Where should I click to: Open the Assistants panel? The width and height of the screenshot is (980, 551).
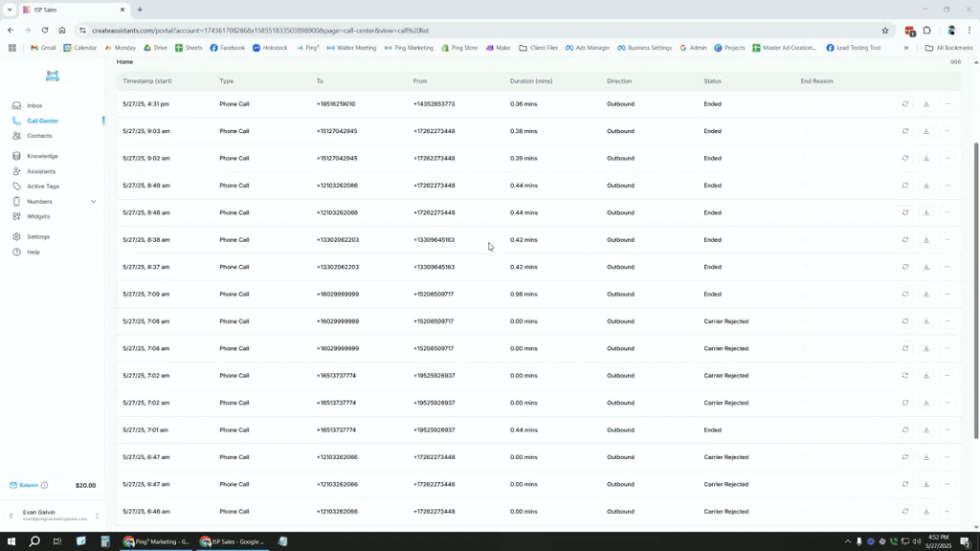tap(41, 171)
